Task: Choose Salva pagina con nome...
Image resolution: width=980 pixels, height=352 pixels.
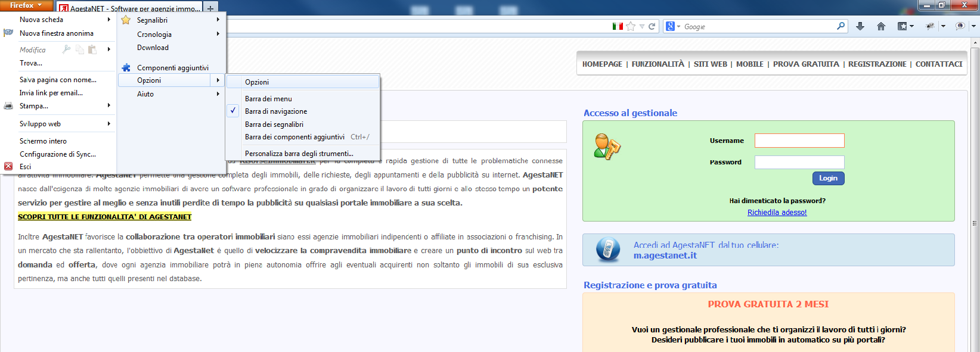Action: pos(58,79)
